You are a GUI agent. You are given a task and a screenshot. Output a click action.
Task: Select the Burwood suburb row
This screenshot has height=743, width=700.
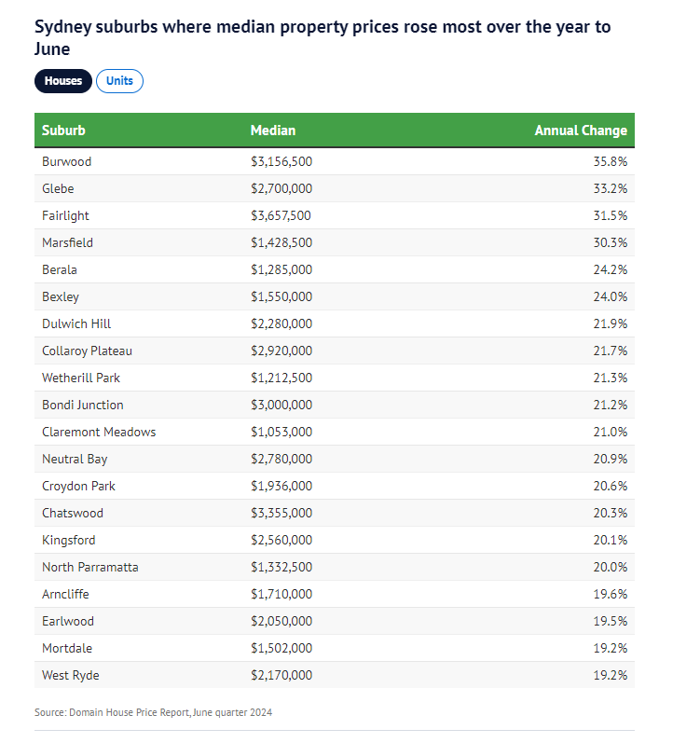click(334, 161)
